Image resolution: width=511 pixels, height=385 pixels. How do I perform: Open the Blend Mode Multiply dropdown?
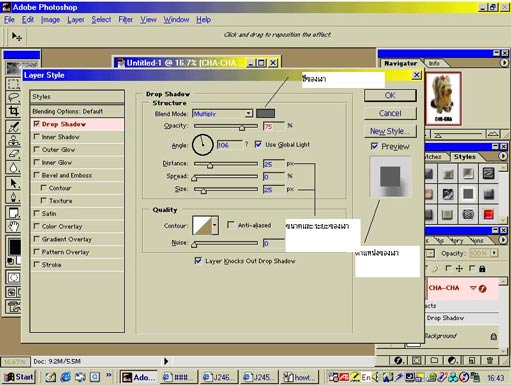coord(248,114)
